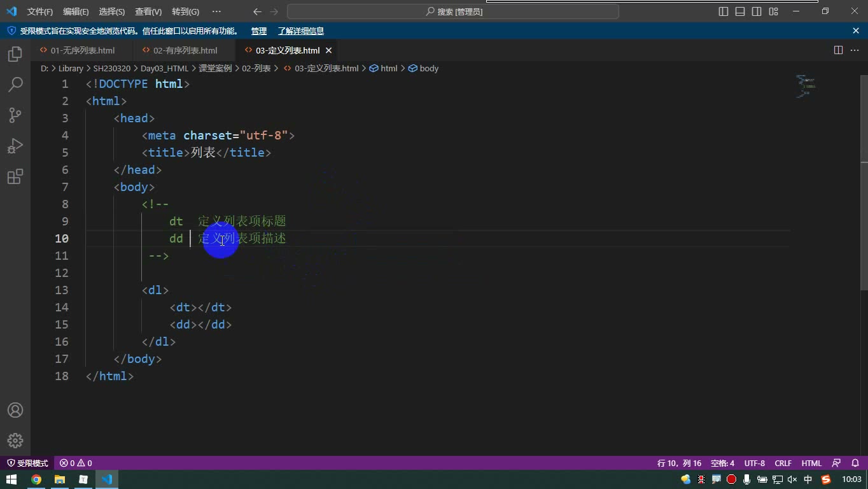Split the editor to the right
This screenshot has height=489, width=868.
839,50
